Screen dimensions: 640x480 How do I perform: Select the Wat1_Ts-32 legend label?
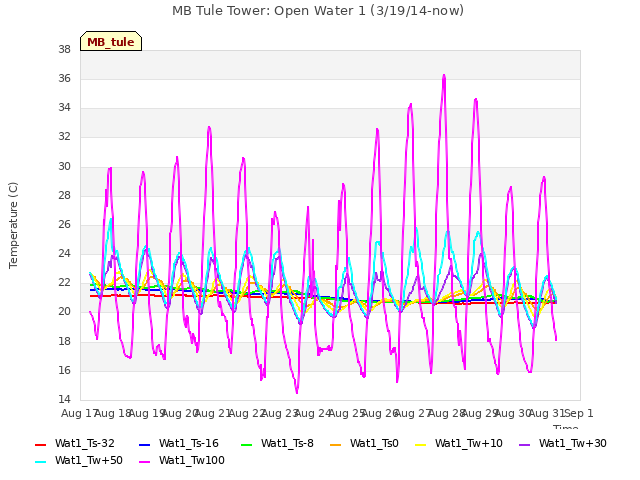point(84,443)
